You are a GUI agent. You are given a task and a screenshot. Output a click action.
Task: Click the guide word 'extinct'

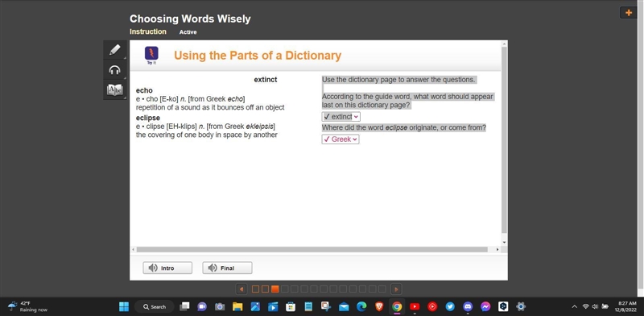[266, 80]
